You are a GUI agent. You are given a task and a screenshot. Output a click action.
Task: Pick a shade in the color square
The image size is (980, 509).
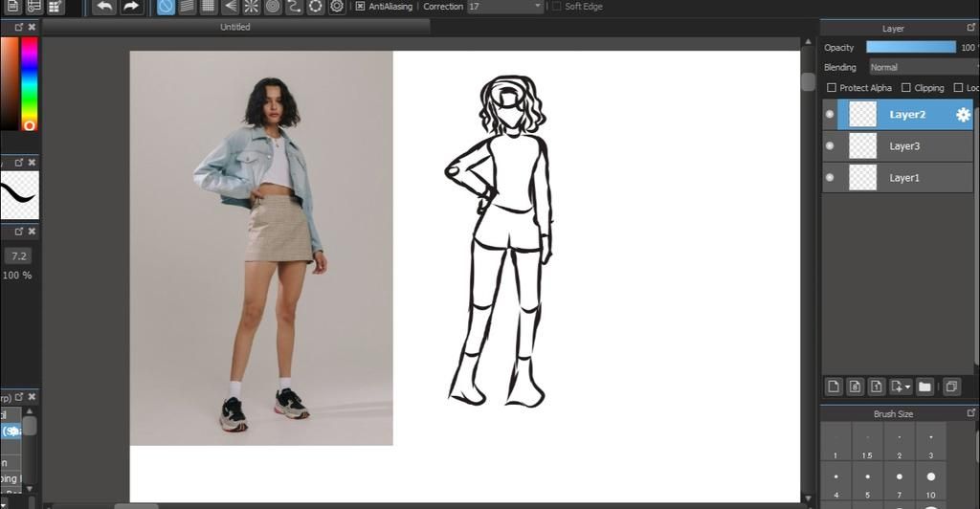10,83
